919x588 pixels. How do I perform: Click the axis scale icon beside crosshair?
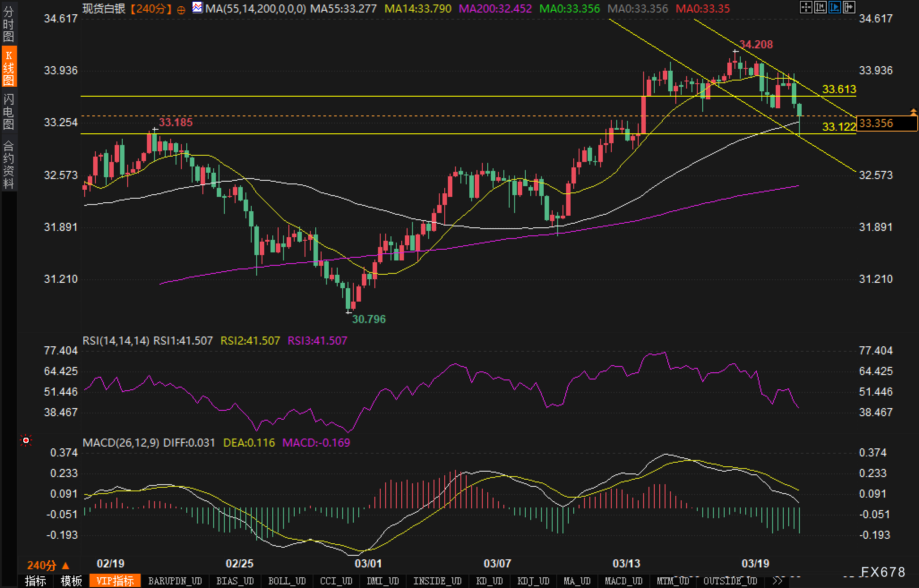(x=820, y=7)
